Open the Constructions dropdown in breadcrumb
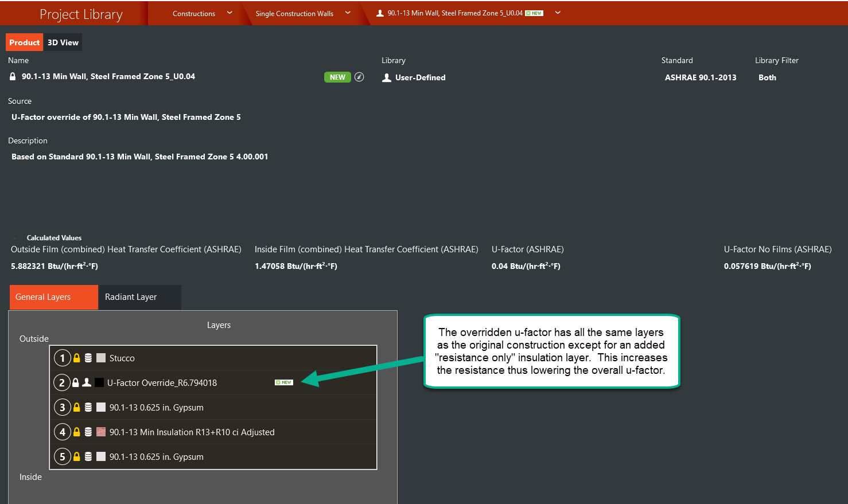The height and width of the screenshot is (504, 848). point(229,13)
